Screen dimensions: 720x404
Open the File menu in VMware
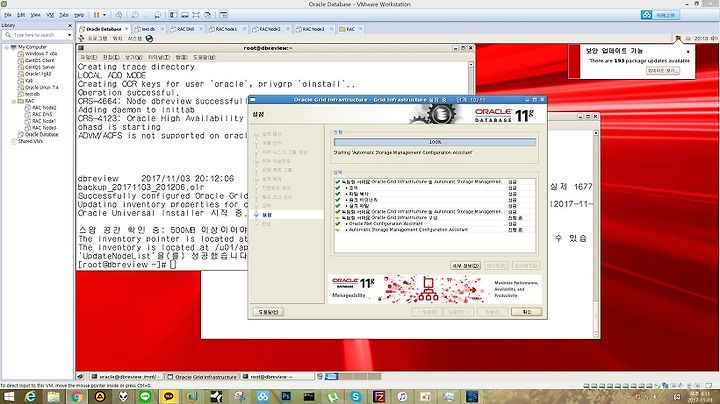pyautogui.click(x=8, y=15)
